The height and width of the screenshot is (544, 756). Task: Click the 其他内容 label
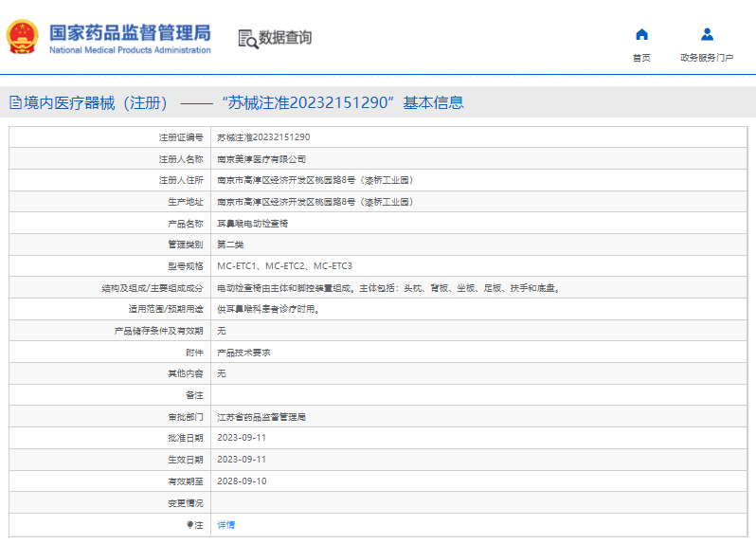[186, 373]
